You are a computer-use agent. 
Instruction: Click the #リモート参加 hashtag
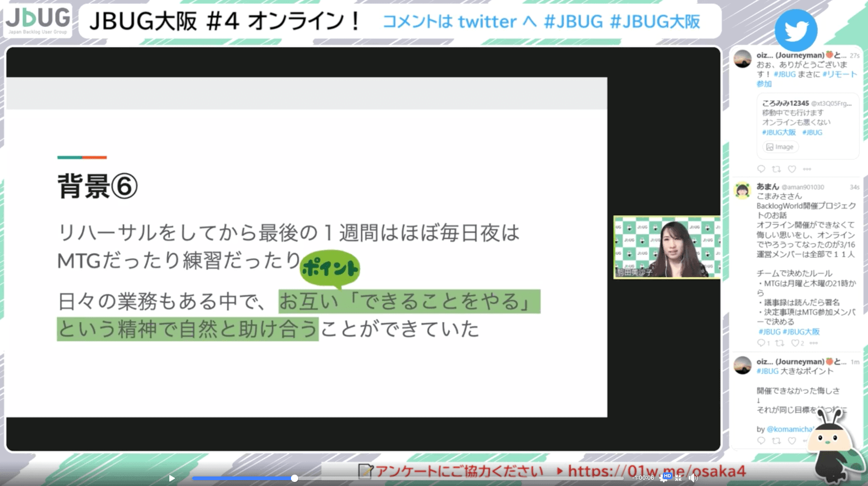click(x=840, y=74)
